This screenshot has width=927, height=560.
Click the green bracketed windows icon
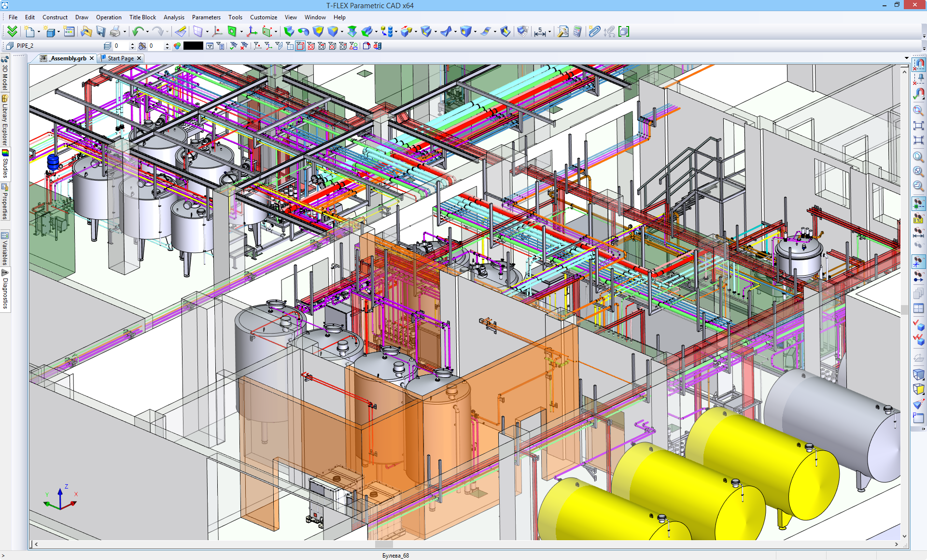(x=624, y=31)
